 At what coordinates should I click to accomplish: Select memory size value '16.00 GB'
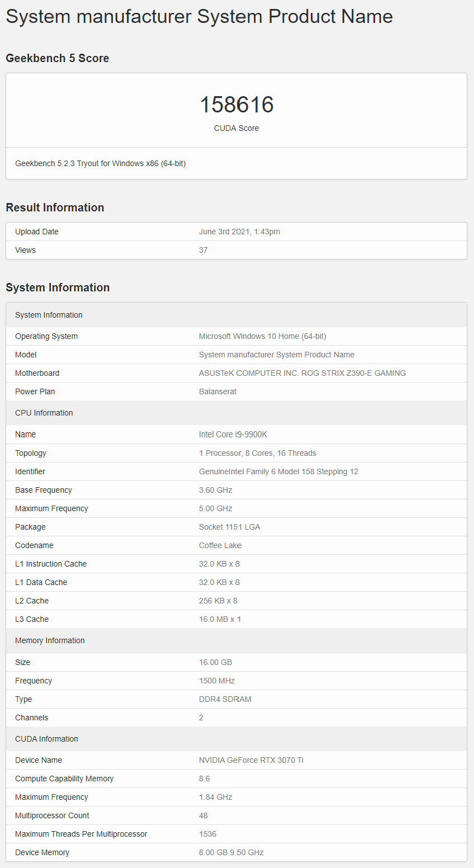click(215, 662)
